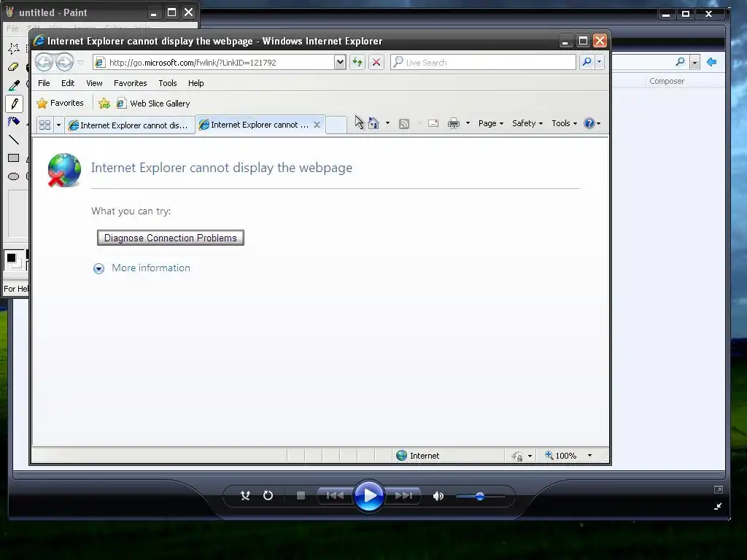
Task: Click the Composer column header in Media Player
Action: (x=667, y=81)
